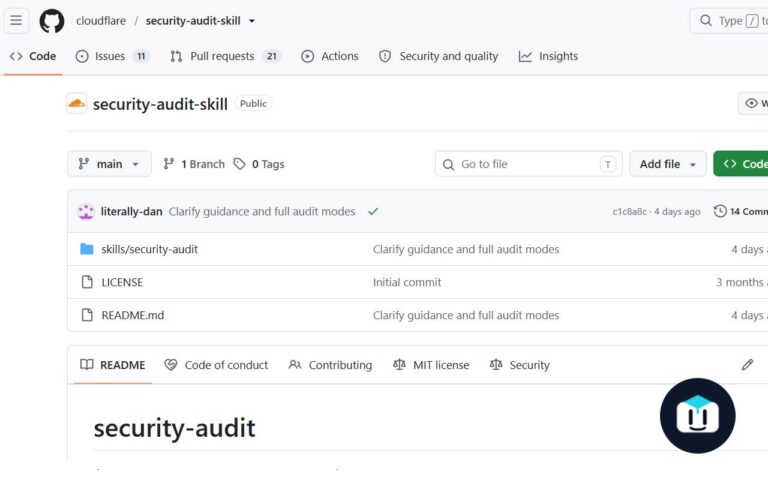This screenshot has width=768, height=480.
Task: Switch to the Code tab
Action: [33, 56]
